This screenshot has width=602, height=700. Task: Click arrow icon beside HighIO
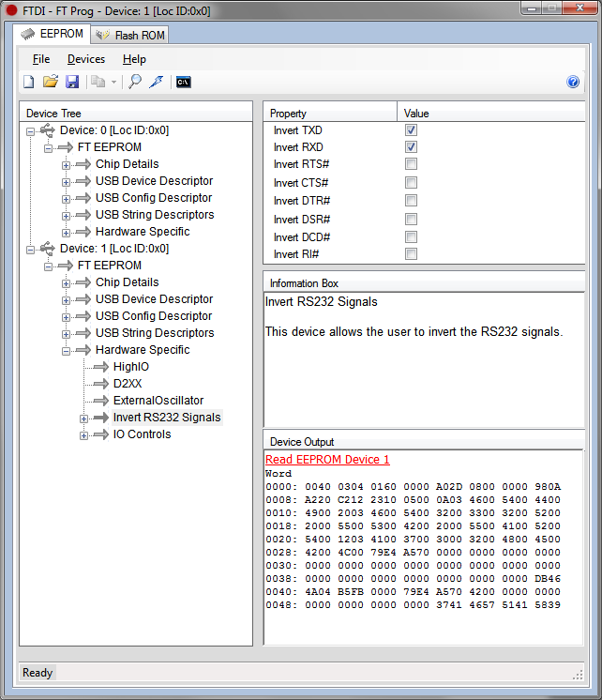(101, 367)
